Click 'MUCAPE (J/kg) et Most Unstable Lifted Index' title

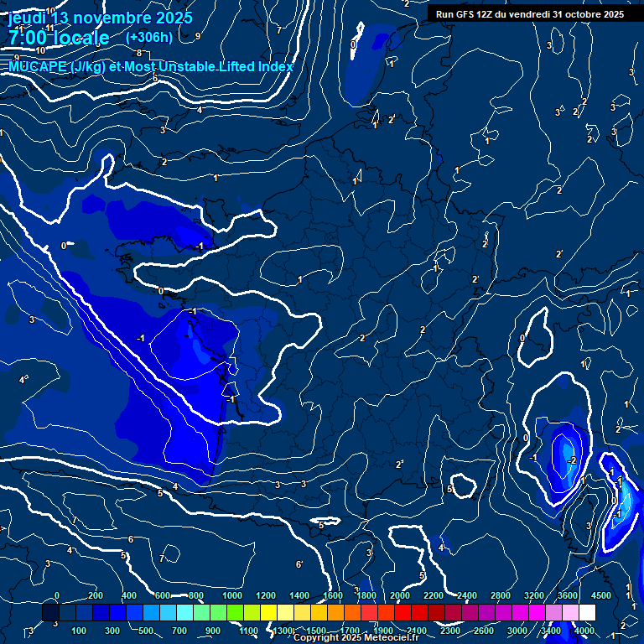pyautogui.click(x=151, y=66)
